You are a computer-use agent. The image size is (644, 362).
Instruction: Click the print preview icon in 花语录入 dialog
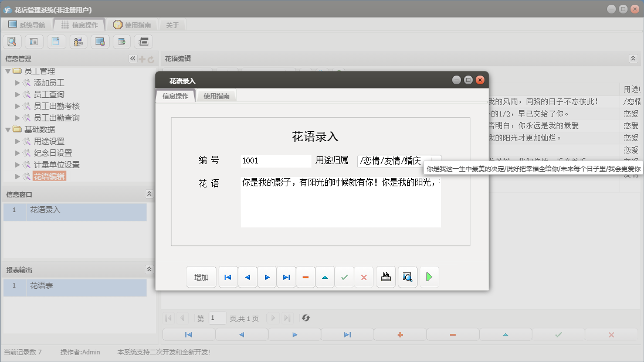point(407,276)
